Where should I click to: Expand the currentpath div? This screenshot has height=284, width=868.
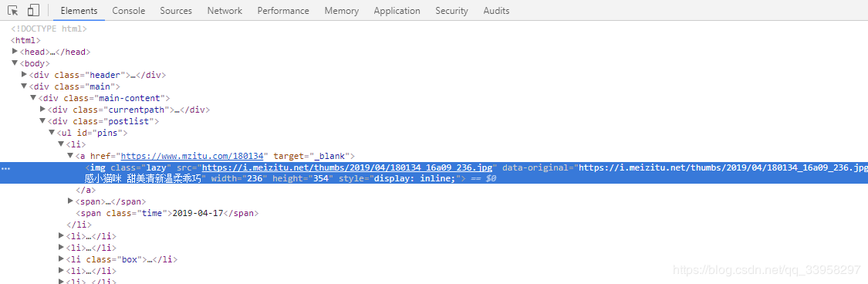[42, 109]
